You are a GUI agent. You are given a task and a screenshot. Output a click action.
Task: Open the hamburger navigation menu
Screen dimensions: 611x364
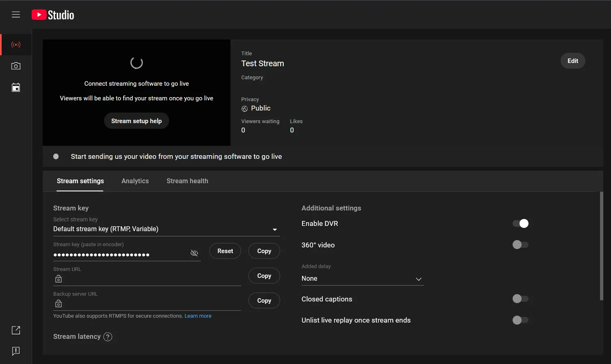click(16, 15)
